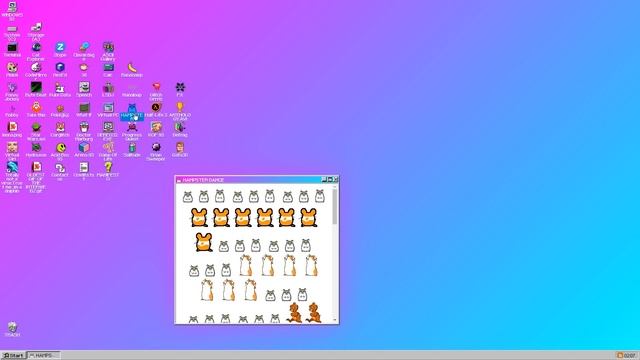The height and width of the screenshot is (360, 640).
Task: Open the Start menu button
Action: [x=13, y=356]
